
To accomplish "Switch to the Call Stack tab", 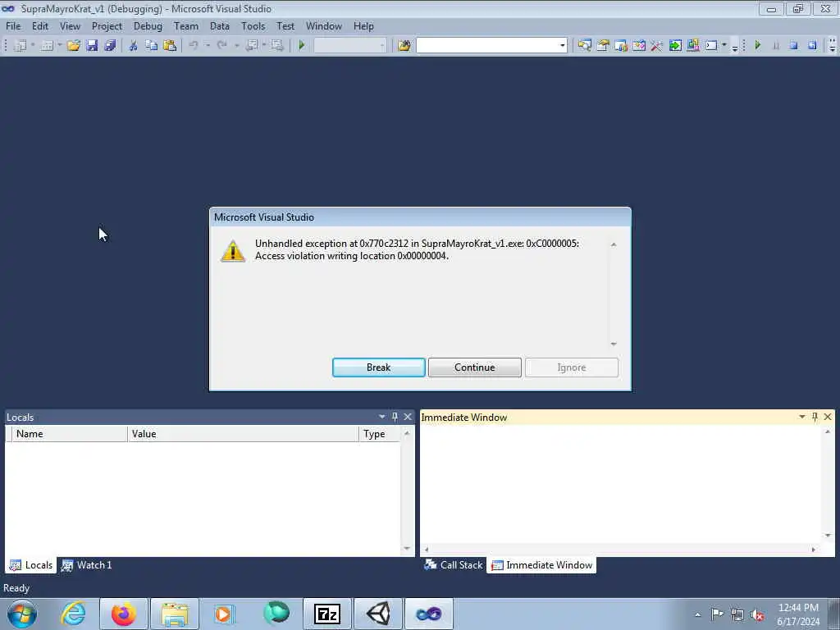I will pyautogui.click(x=454, y=565).
